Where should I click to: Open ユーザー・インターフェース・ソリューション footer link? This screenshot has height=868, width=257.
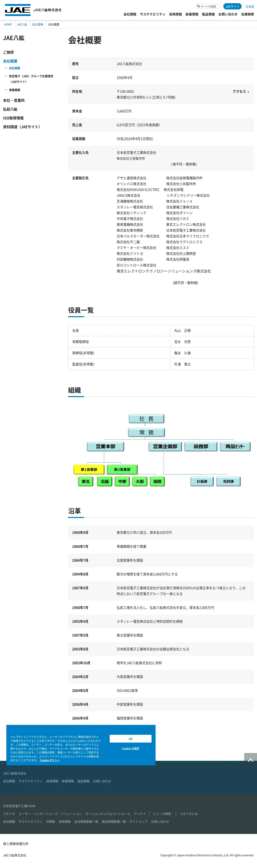click(50, 814)
